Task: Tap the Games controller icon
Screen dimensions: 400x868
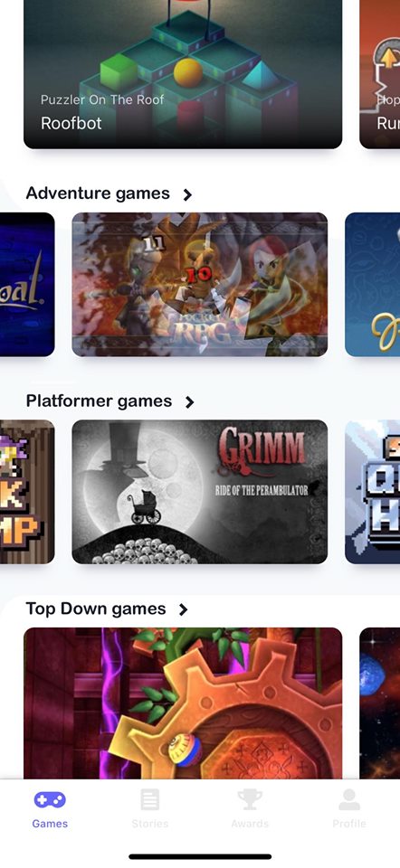Action: [x=50, y=799]
